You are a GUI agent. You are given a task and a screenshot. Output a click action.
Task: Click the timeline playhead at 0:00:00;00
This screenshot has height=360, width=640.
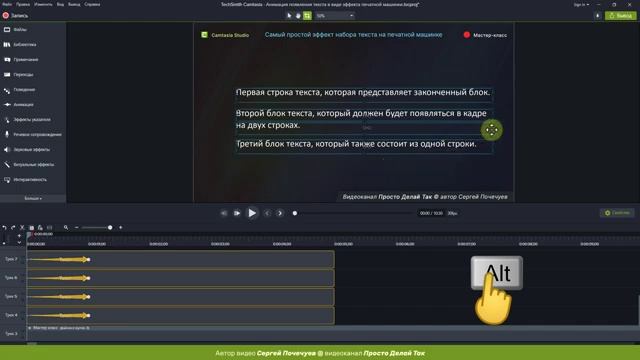[x=29, y=234]
